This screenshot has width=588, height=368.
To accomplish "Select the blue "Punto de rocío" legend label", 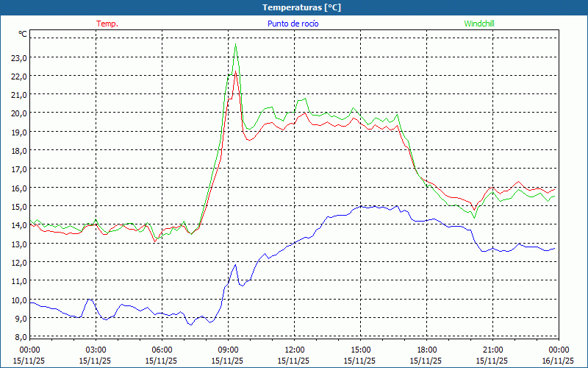I will point(293,24).
